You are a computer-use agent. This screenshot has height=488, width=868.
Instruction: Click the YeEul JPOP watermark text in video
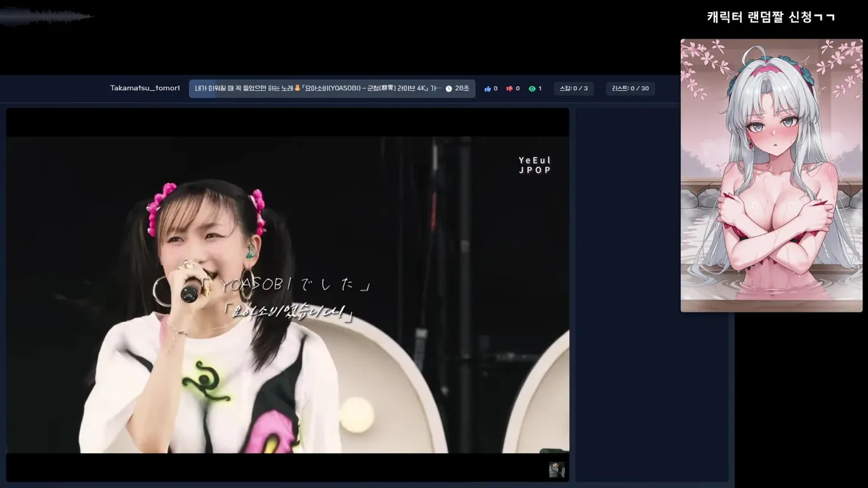535,165
